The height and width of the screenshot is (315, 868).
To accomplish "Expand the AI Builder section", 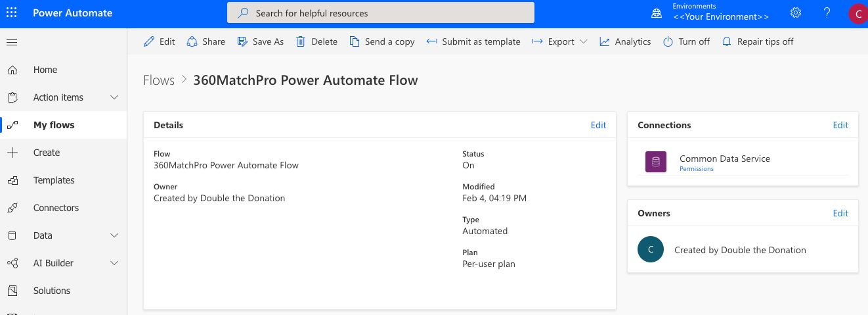I will (x=114, y=263).
